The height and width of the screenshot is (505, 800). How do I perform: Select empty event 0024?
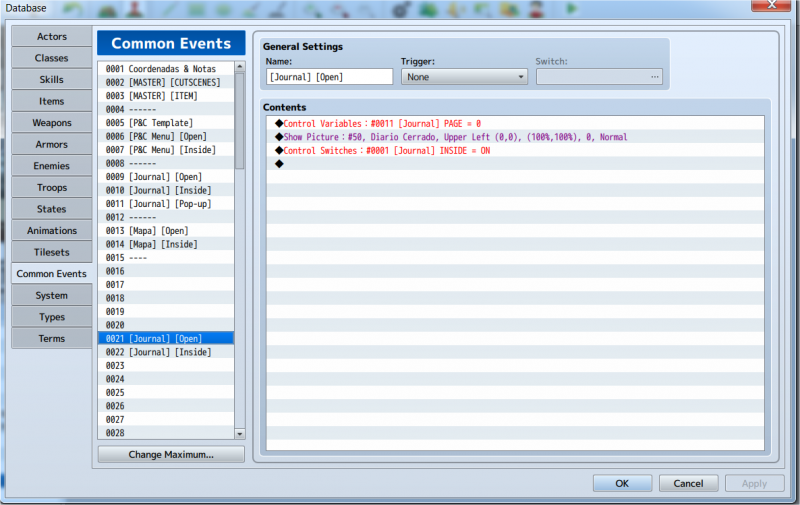pos(166,380)
